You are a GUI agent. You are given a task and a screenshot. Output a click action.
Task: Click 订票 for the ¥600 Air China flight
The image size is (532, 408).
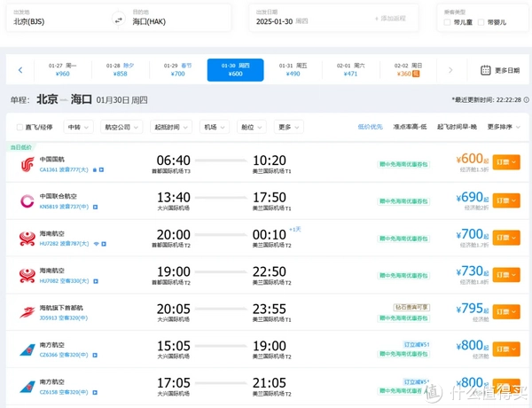point(506,162)
